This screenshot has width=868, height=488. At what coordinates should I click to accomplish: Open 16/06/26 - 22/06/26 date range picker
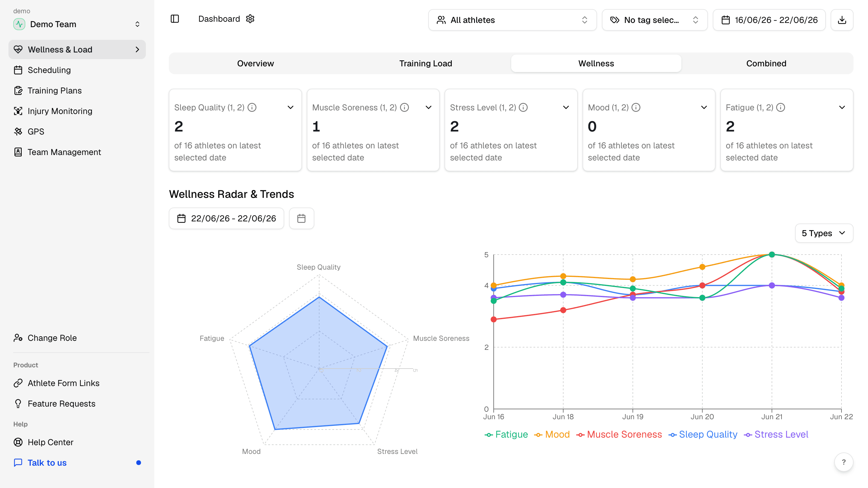tap(769, 20)
